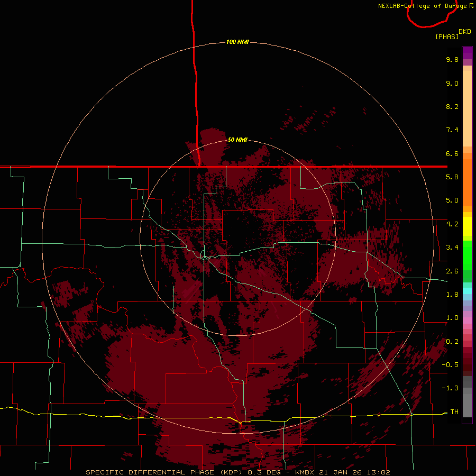Click the 7.4 legend value
476x476 pixels.
click(x=452, y=130)
